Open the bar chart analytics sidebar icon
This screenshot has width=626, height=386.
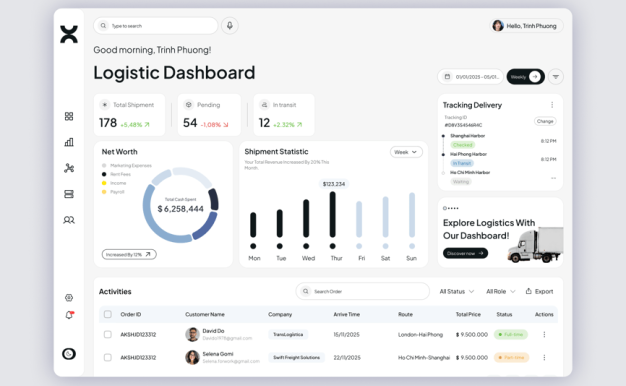point(69,142)
